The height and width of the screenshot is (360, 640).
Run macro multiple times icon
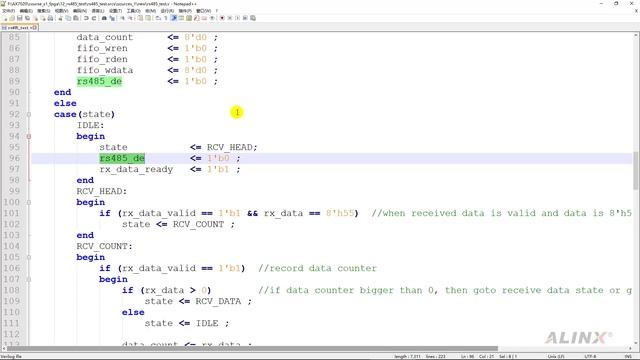pyautogui.click(x=245, y=18)
